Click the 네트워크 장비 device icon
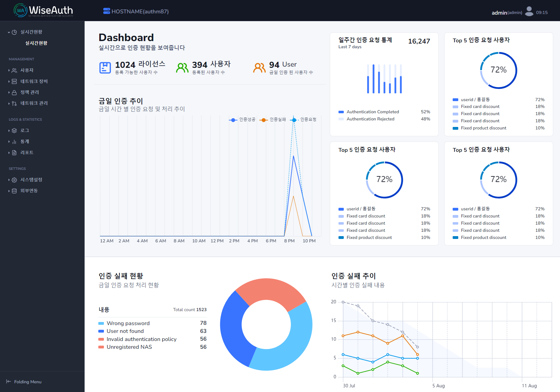 point(14,81)
